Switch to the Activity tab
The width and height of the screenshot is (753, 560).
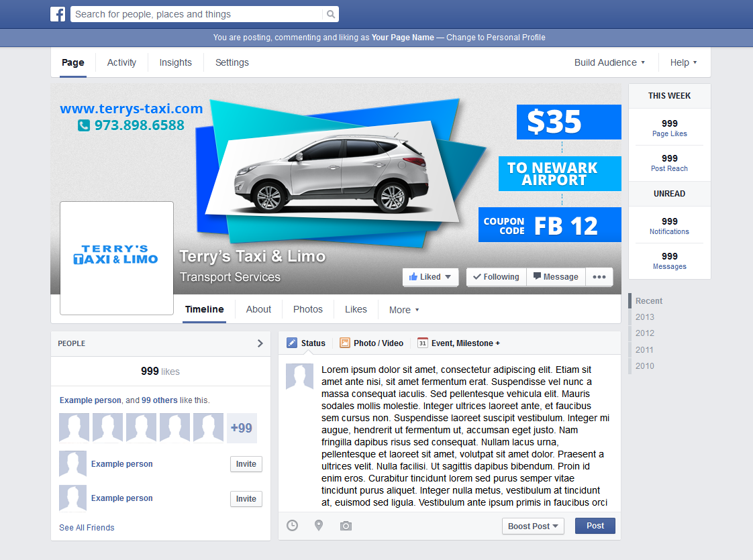(x=121, y=62)
